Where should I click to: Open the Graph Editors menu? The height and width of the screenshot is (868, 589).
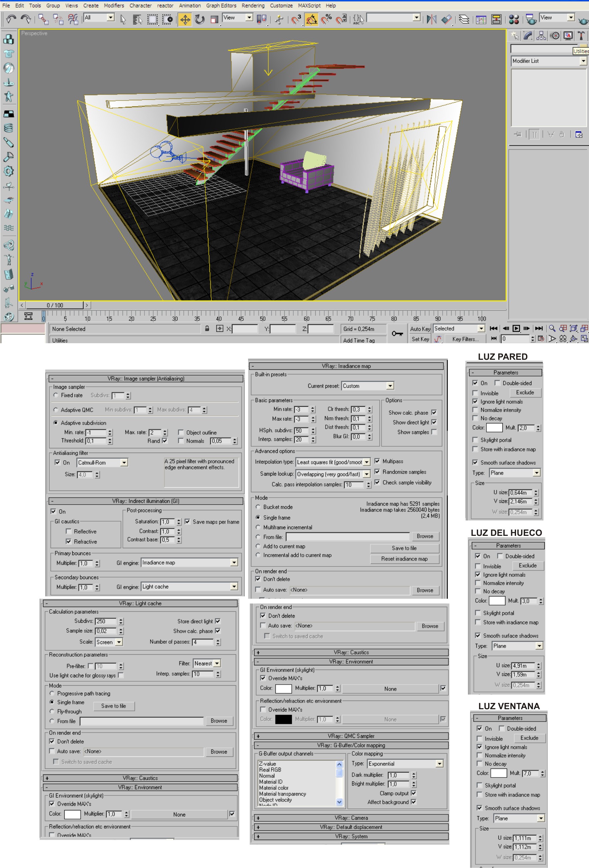click(x=221, y=6)
